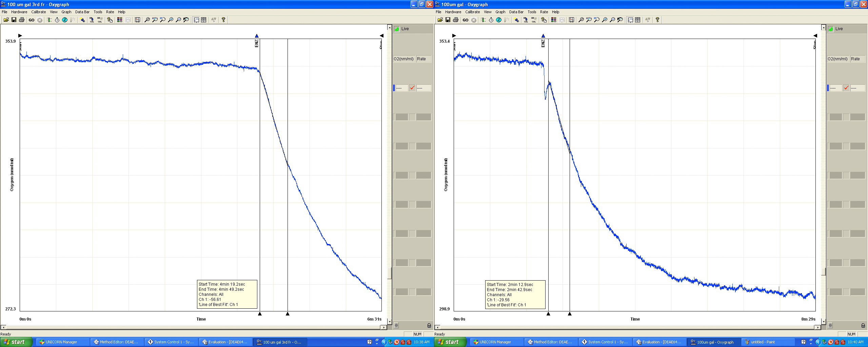Click stopwatch timer icon in '100 um gal 3rd fr' toolbar

pyautogui.click(x=57, y=20)
